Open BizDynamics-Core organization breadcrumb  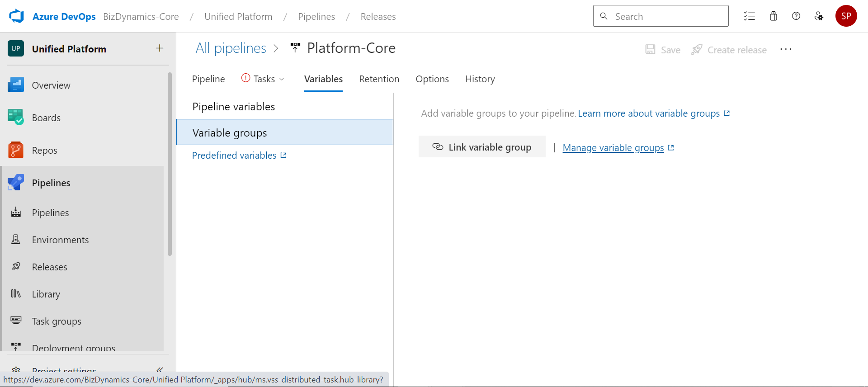(141, 17)
